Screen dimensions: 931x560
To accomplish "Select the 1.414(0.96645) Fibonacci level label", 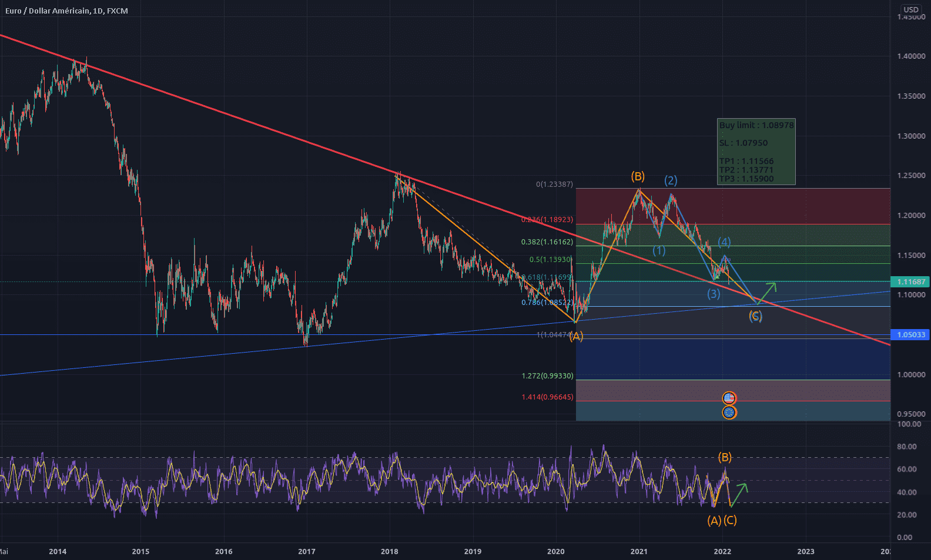I will pos(547,397).
